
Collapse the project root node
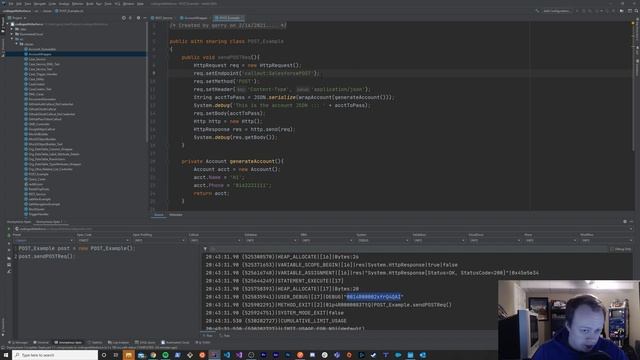[x=7, y=24]
